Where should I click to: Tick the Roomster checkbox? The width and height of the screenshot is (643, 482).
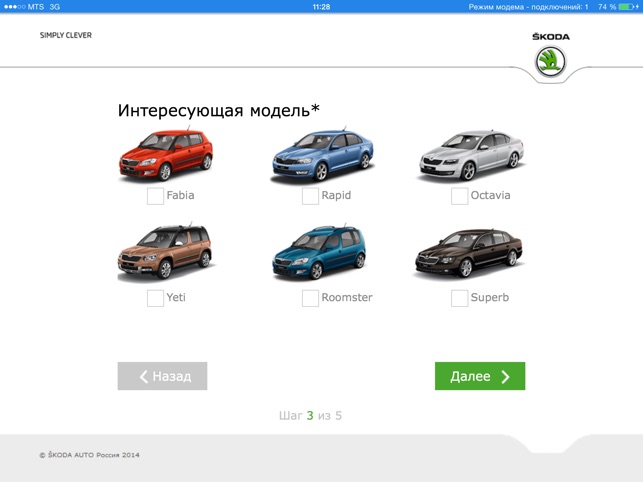click(310, 298)
